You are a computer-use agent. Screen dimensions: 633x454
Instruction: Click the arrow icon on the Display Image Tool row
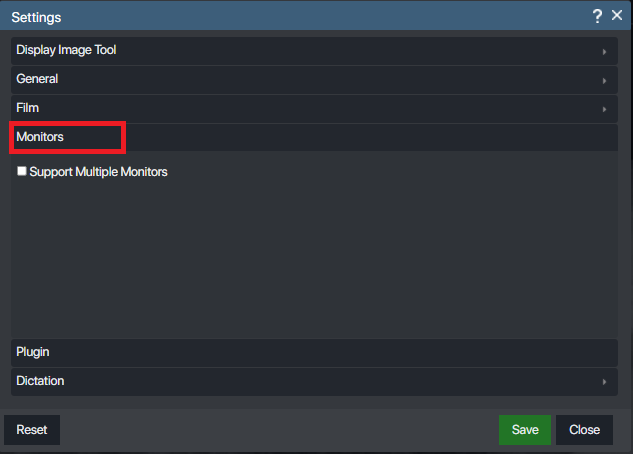tap(604, 51)
